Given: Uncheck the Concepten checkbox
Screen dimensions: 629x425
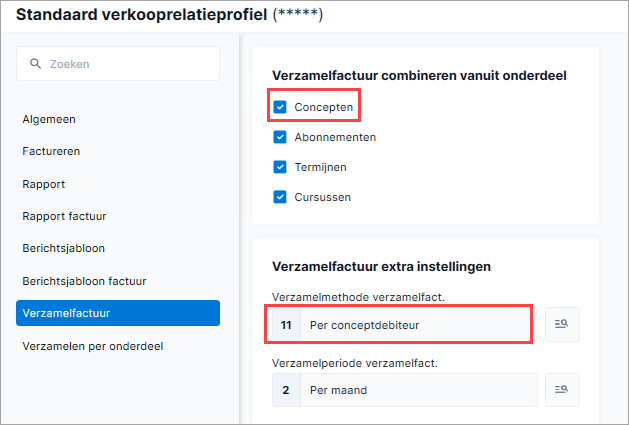Looking at the screenshot, I should (280, 107).
